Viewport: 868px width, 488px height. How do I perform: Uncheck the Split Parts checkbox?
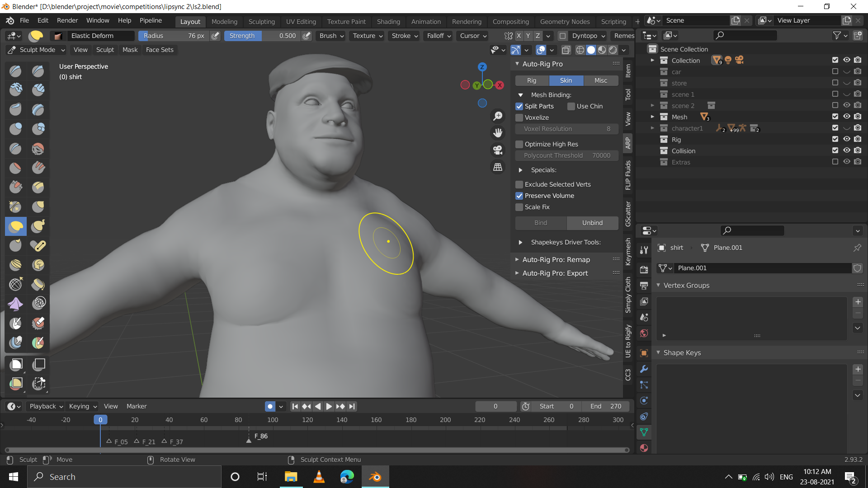tap(519, 106)
